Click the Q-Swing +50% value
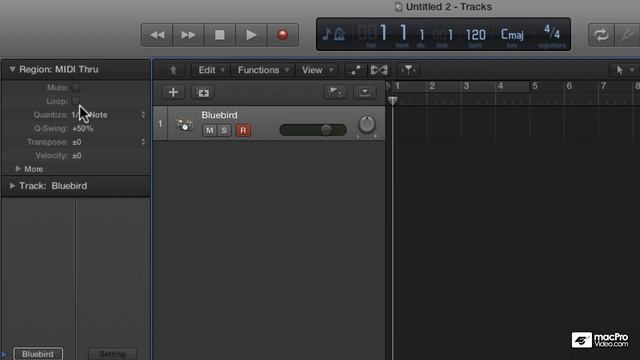640x360 pixels. click(x=82, y=129)
